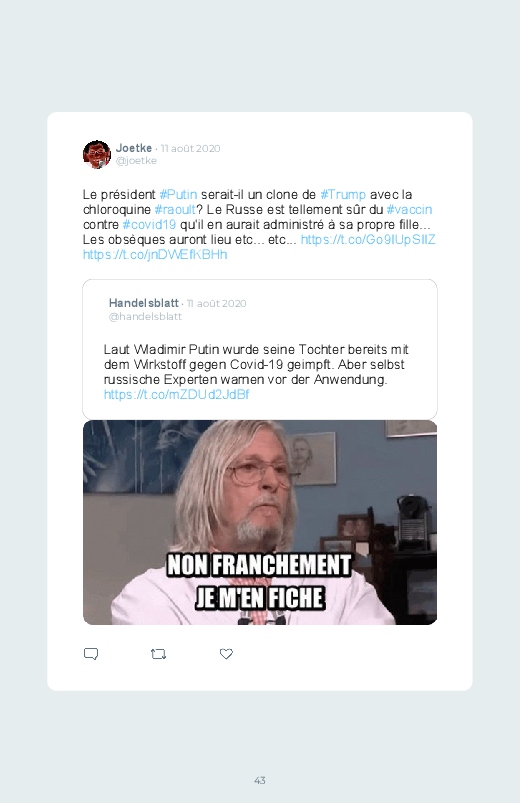Open the #covid19 hashtag
The image size is (520, 803).
[x=149, y=224]
